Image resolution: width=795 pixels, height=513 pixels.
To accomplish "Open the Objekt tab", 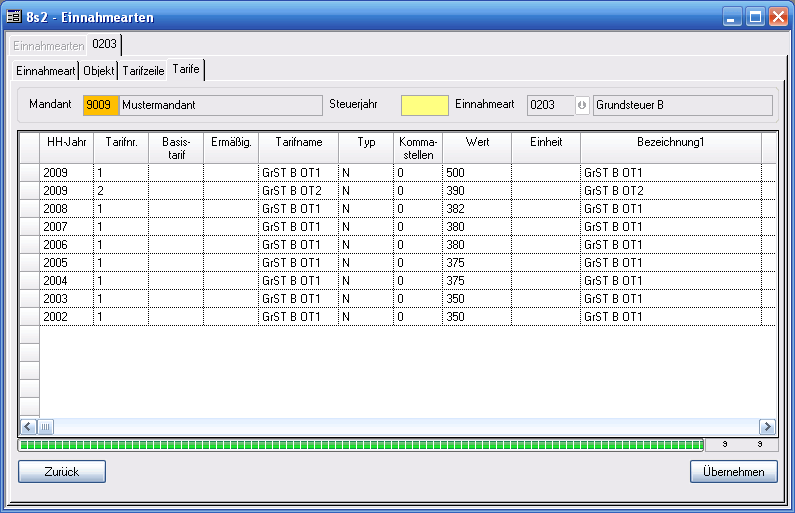I will pos(98,70).
